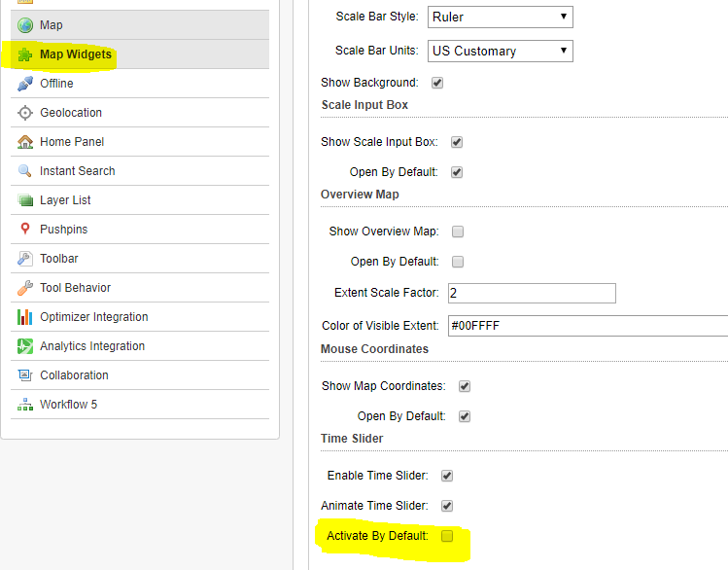Click the Optimizer Integration chart icon
The height and width of the screenshot is (570, 728).
click(x=25, y=317)
